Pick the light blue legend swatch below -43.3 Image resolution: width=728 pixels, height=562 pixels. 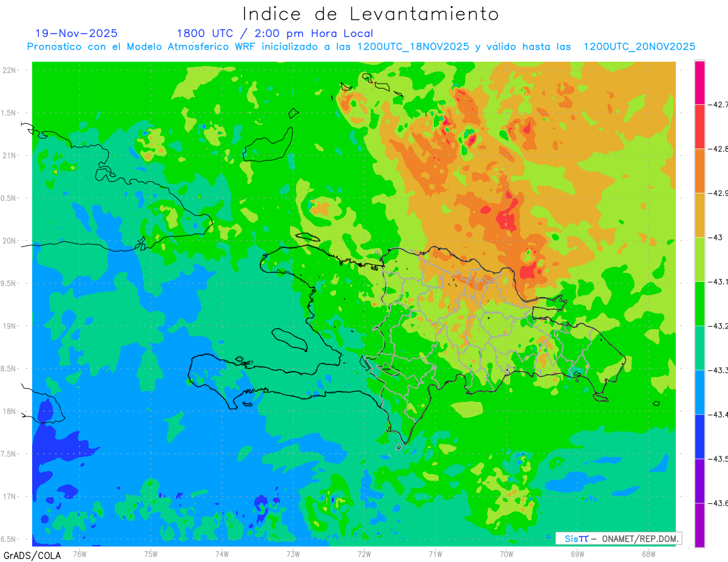(x=699, y=392)
